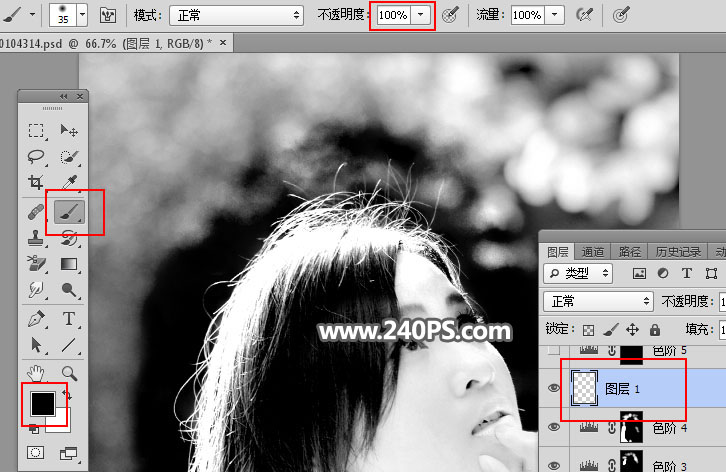Viewport: 726px width, 472px height.
Task: Filter layers by adjustment layers
Action: click(x=663, y=274)
